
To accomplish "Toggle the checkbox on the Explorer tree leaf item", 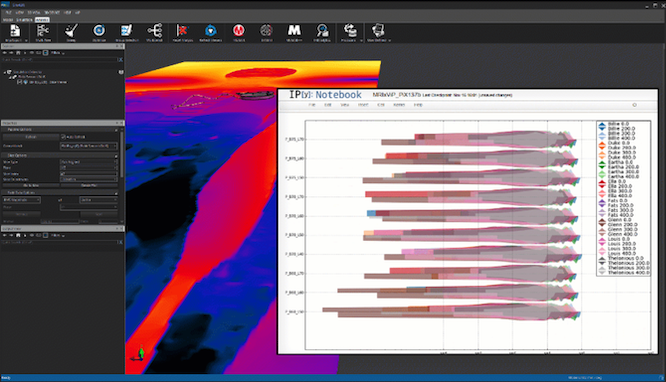I will [x=20, y=82].
